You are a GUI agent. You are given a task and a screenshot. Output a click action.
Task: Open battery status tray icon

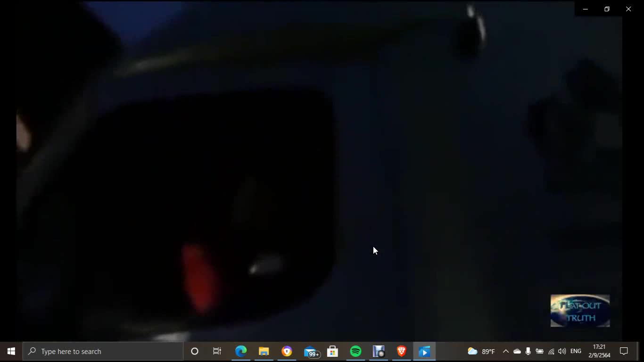coord(540,351)
